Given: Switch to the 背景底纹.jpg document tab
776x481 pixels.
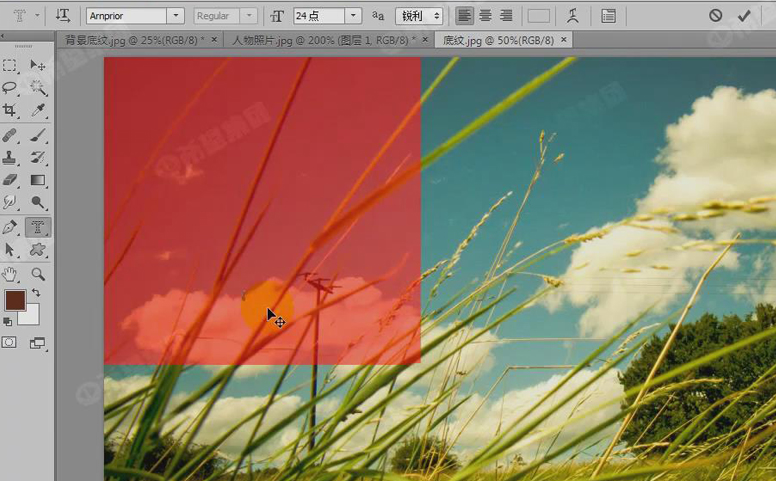Looking at the screenshot, I should pos(134,40).
